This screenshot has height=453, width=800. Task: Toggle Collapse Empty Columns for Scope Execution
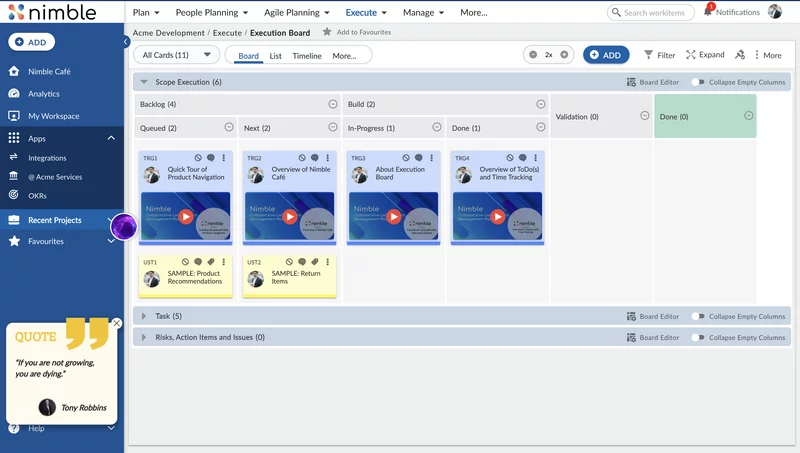(697, 82)
